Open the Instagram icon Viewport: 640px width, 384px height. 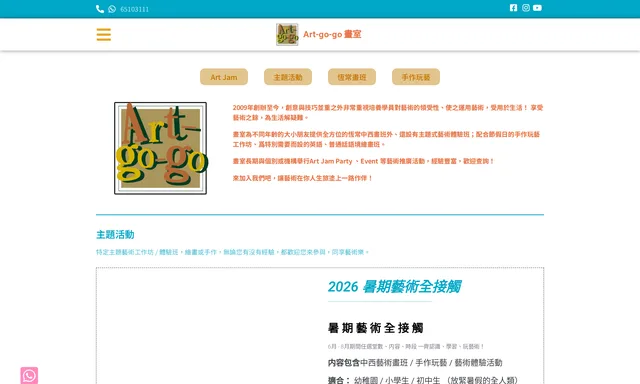tap(526, 8)
